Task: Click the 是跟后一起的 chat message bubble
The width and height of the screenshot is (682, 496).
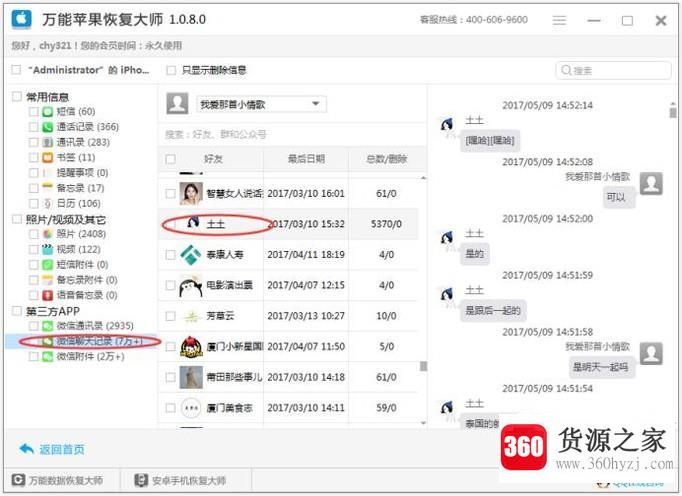Action: point(493,310)
